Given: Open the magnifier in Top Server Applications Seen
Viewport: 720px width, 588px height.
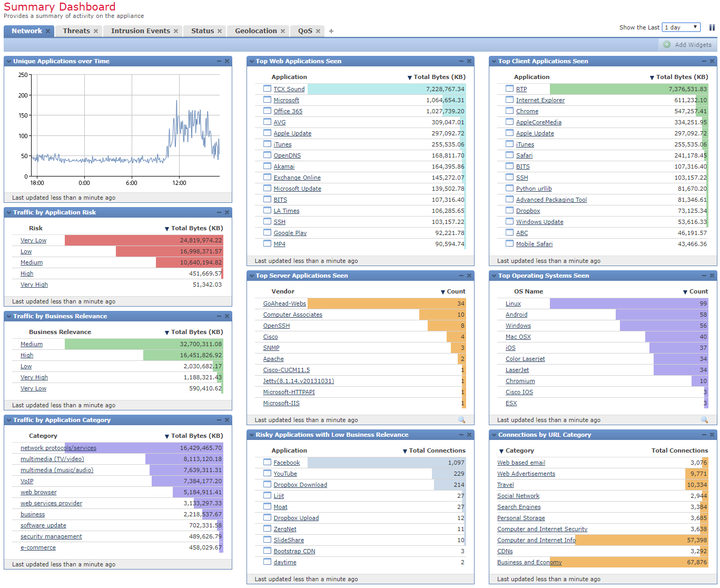Looking at the screenshot, I should pyautogui.click(x=462, y=420).
